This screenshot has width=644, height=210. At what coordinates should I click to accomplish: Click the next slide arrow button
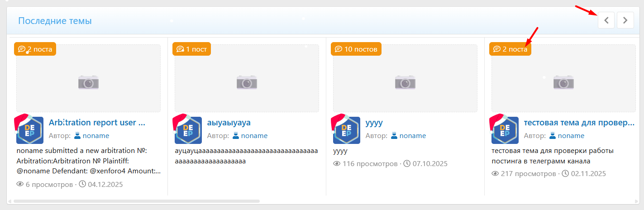[625, 20]
